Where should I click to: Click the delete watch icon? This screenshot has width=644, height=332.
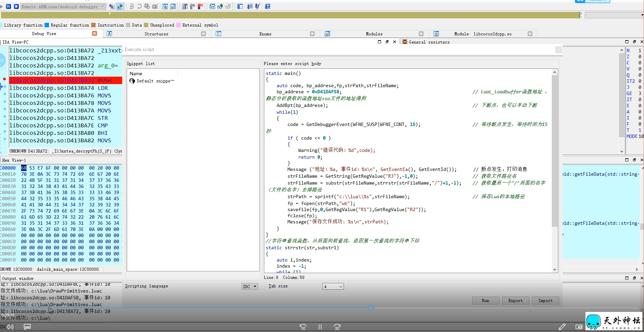tap(228, 6)
